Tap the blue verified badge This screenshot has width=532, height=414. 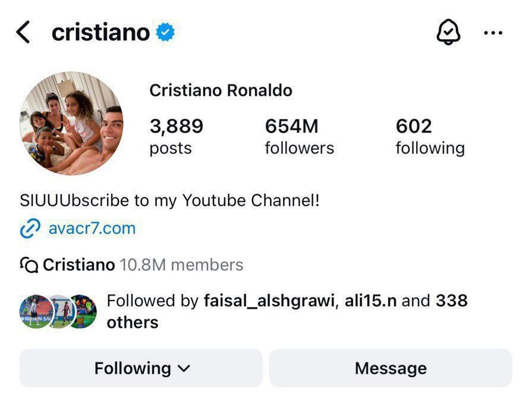click(x=165, y=32)
